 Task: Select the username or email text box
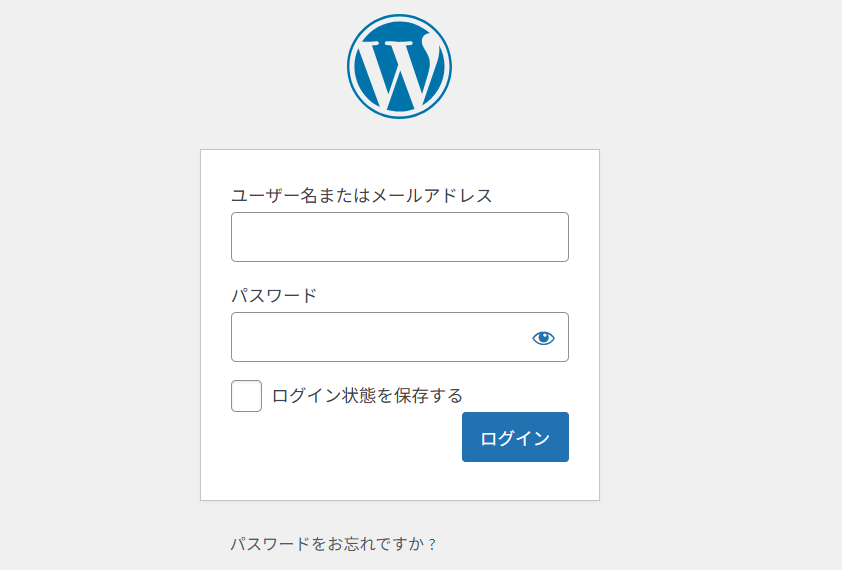tap(400, 237)
